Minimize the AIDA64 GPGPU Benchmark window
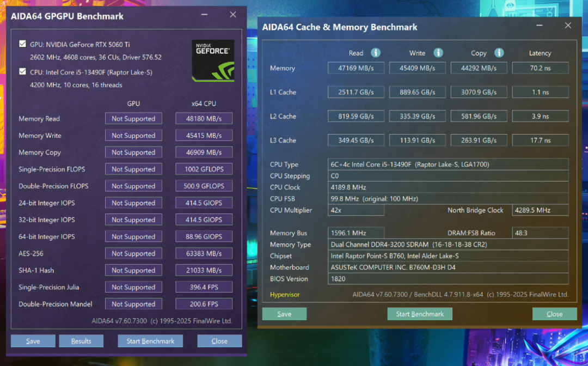The width and height of the screenshot is (588, 366). tap(204, 15)
